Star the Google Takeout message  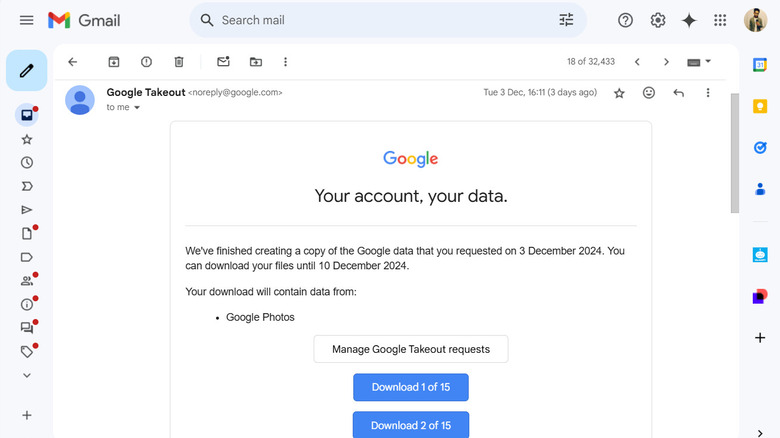(619, 93)
